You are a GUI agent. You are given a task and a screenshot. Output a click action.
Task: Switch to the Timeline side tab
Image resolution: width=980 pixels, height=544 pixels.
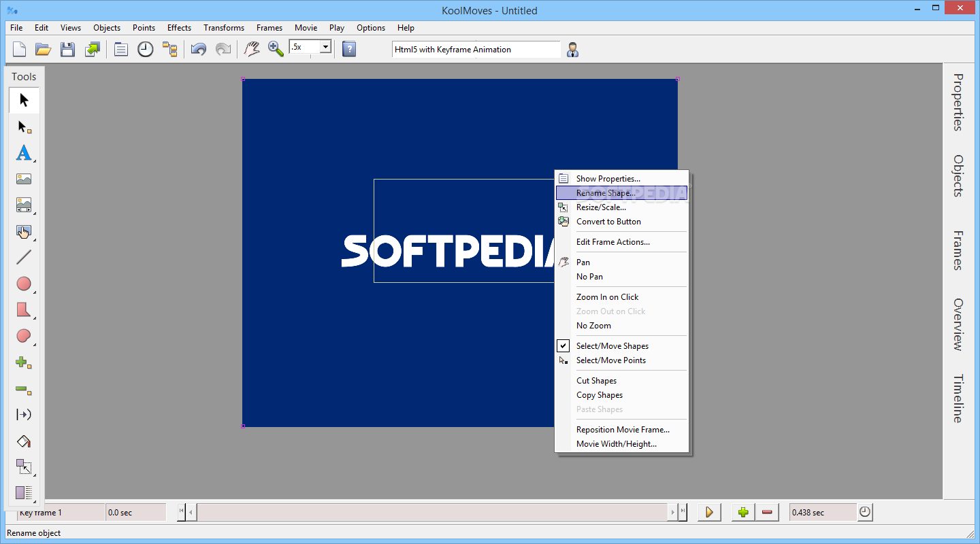coord(958,398)
